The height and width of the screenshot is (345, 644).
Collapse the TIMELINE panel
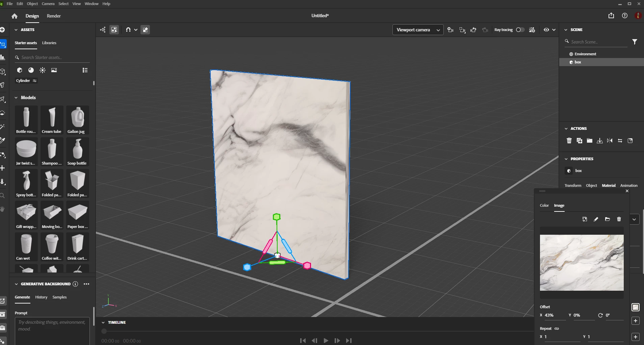(x=103, y=322)
